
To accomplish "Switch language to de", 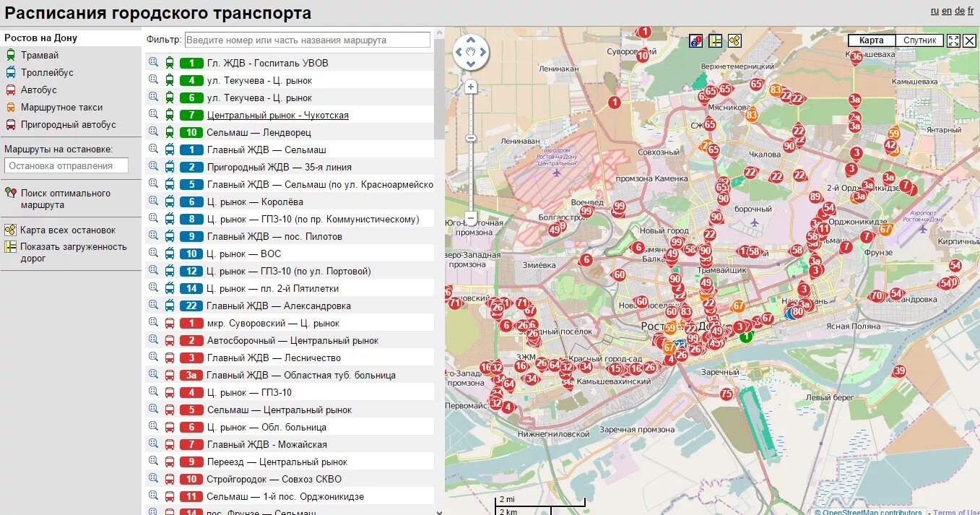I will point(960,11).
